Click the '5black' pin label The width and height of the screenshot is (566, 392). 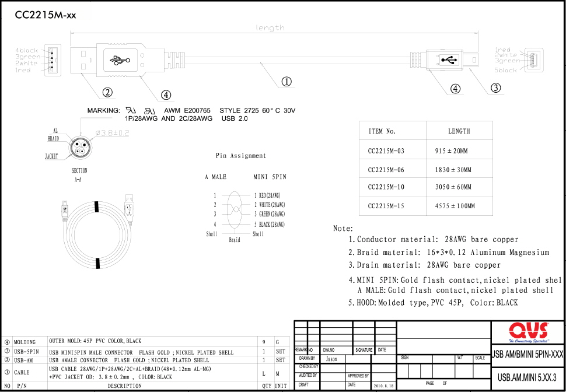tap(505, 71)
